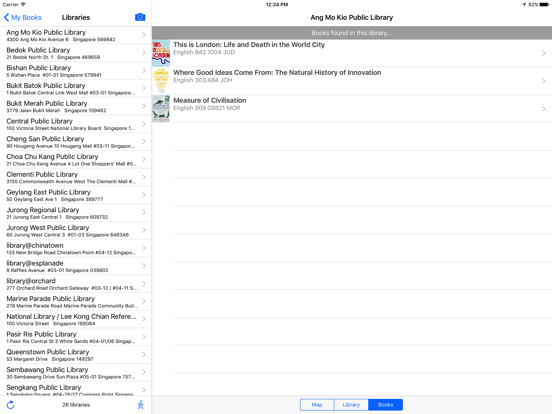Viewport: 552px width, 414px height.
Task: Select Pasir Ris Public Library
Action: point(76,337)
